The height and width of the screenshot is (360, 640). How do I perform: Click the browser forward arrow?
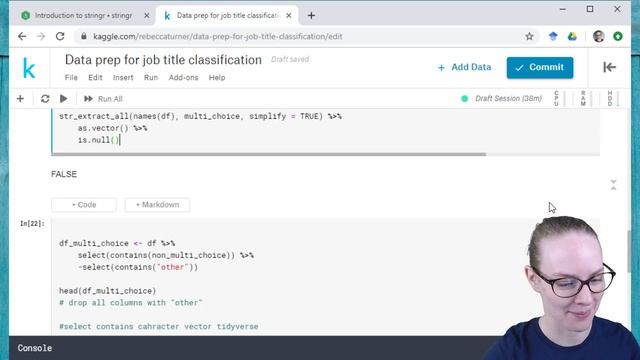[x=41, y=36]
